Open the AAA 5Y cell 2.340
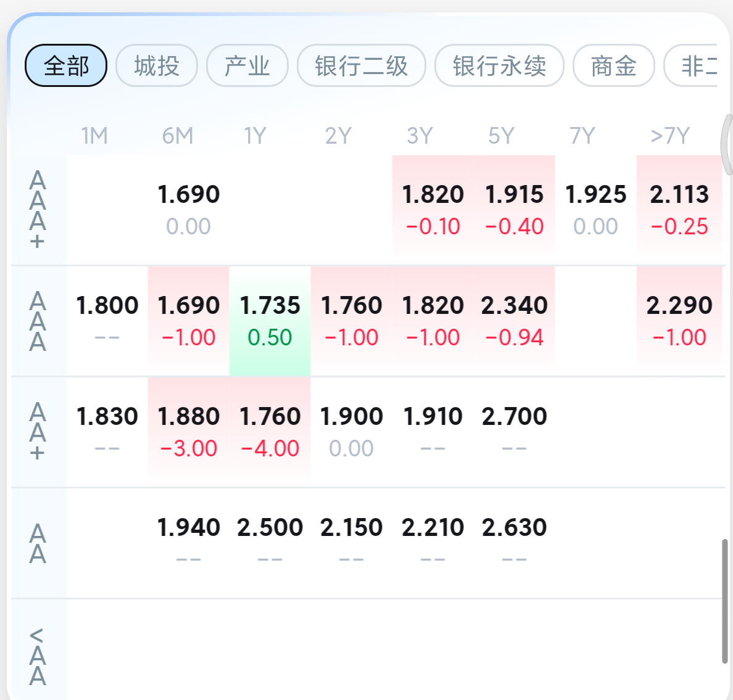This screenshot has height=700, width=733. tap(514, 321)
